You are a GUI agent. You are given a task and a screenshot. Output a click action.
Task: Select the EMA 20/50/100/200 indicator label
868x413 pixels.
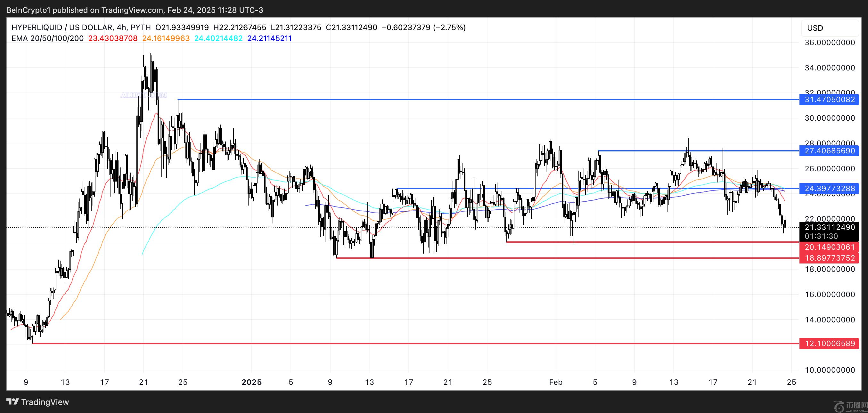[x=47, y=38]
